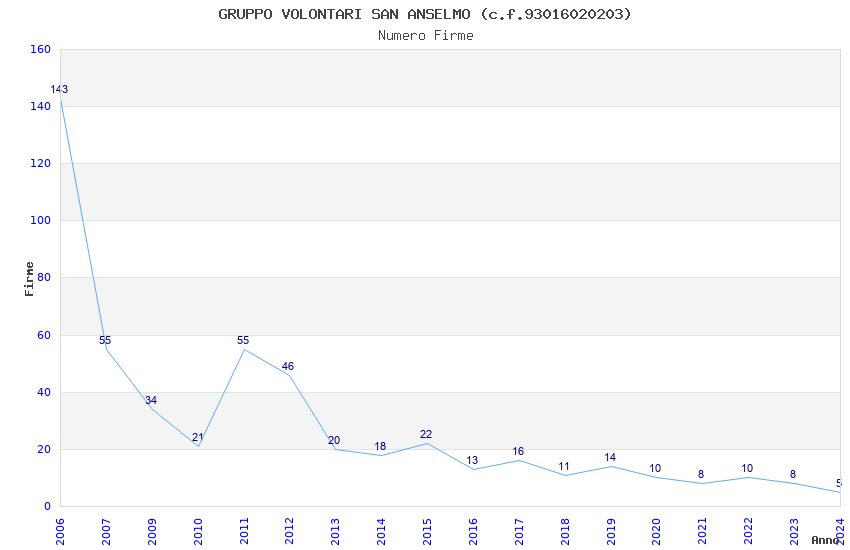Select y-axis tick label 160

point(40,49)
